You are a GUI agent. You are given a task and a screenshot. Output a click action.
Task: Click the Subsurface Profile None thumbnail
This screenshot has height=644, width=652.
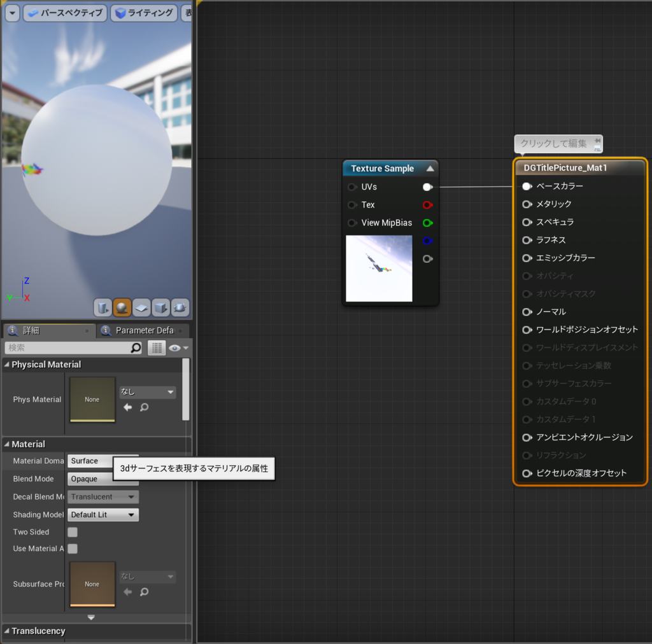point(92,584)
